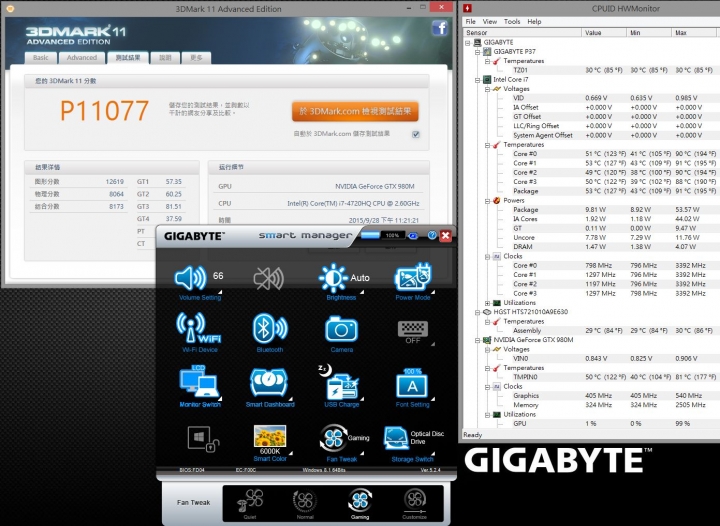Select the Gaming fan mode

pos(360,504)
